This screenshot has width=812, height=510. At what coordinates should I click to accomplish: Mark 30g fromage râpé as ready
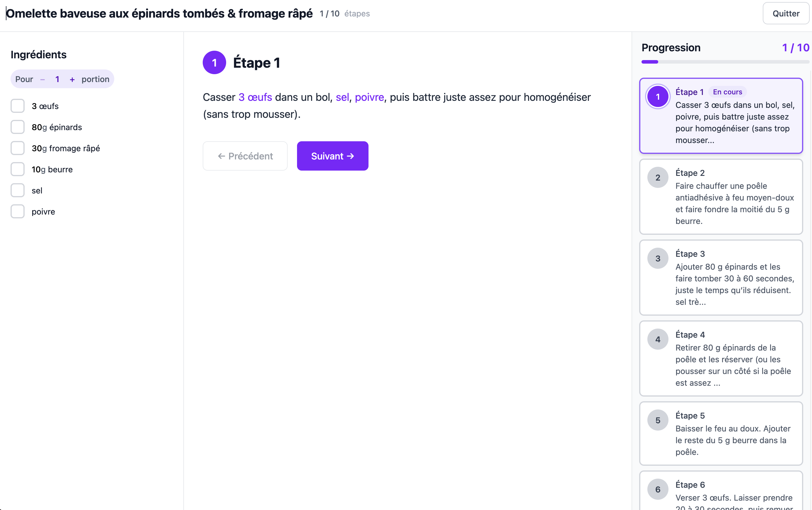18,148
